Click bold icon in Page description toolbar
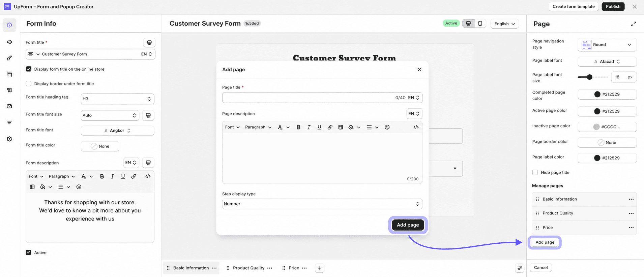644x277 pixels. tap(298, 127)
